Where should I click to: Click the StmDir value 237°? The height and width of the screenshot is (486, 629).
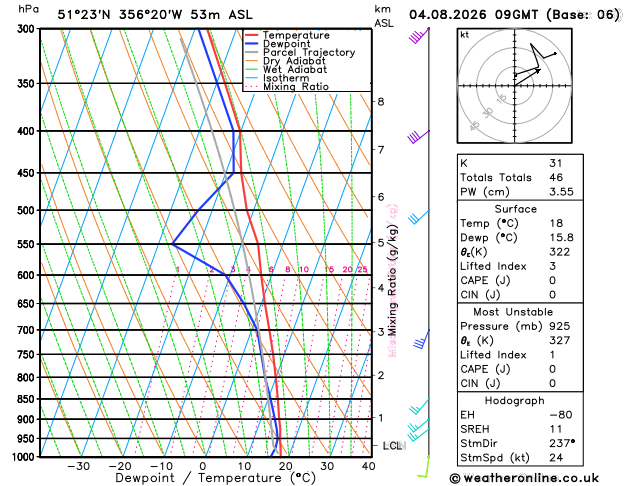tap(562, 443)
